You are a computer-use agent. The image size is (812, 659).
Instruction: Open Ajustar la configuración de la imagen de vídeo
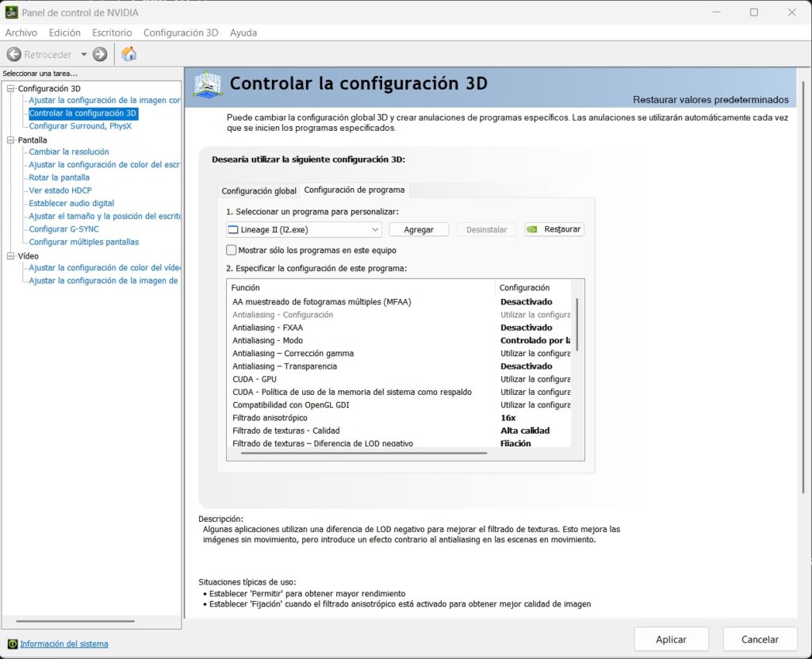[x=104, y=280]
